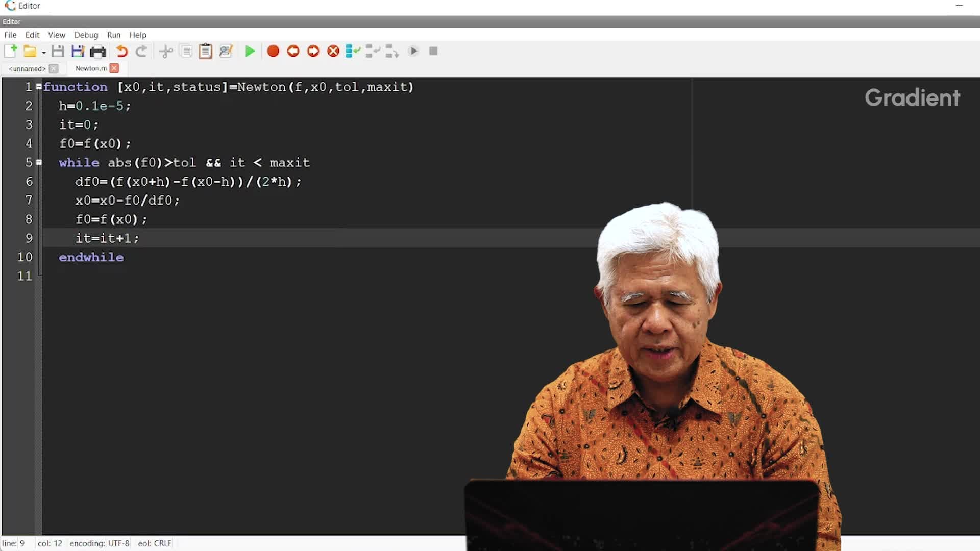The height and width of the screenshot is (551, 980).
Task: Click the debug Step Out button
Action: pyautogui.click(x=392, y=51)
